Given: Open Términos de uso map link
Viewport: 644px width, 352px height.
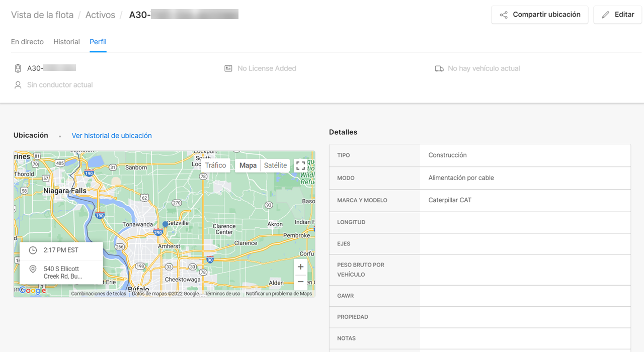Looking at the screenshot, I should point(222,294).
